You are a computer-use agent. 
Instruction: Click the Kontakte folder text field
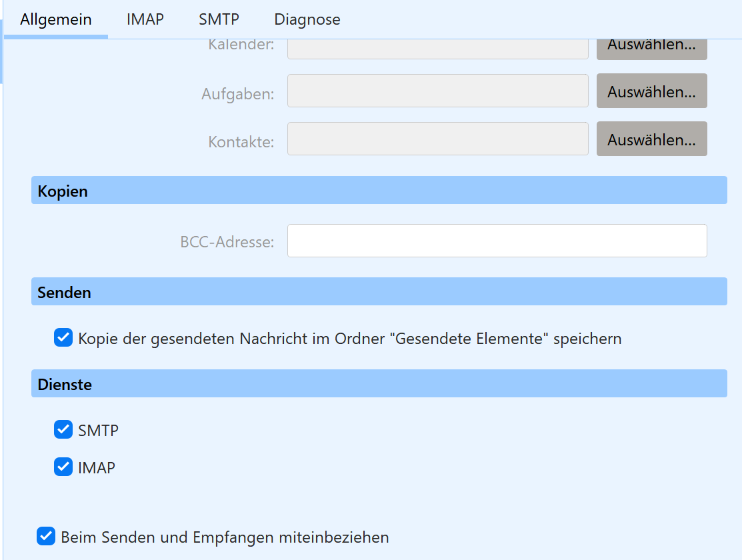click(x=437, y=139)
